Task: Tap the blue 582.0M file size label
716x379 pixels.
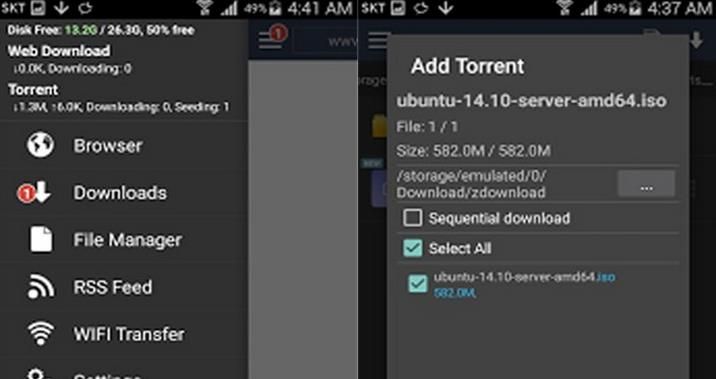Action: 455,293
